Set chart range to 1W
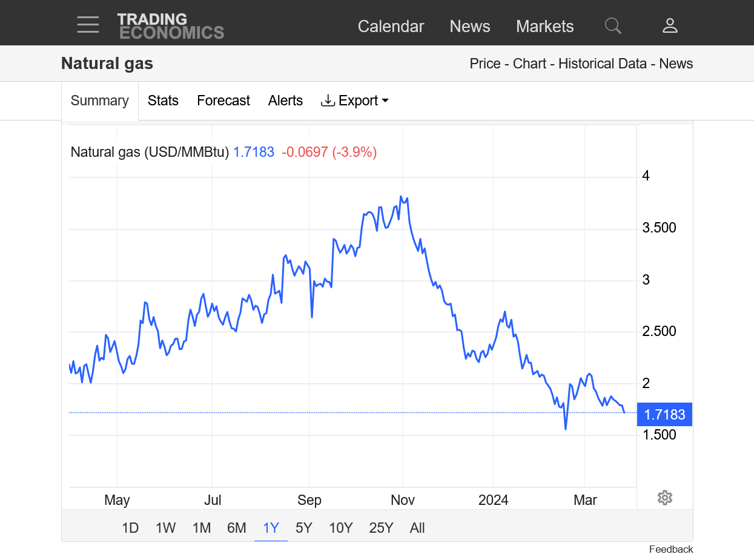Screen dimensions: 754x560 pyautogui.click(x=165, y=528)
